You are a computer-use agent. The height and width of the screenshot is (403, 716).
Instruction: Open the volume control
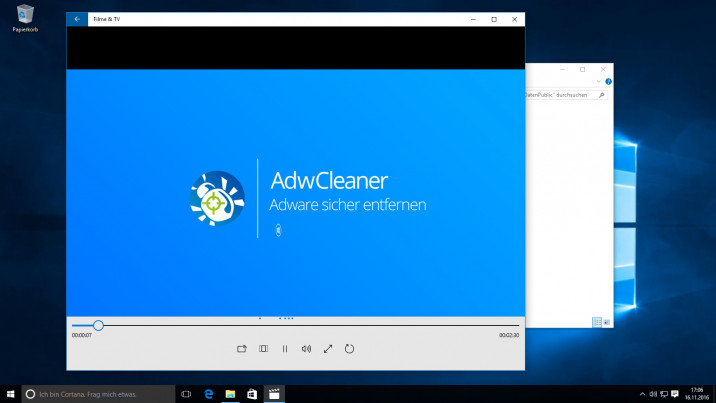306,349
